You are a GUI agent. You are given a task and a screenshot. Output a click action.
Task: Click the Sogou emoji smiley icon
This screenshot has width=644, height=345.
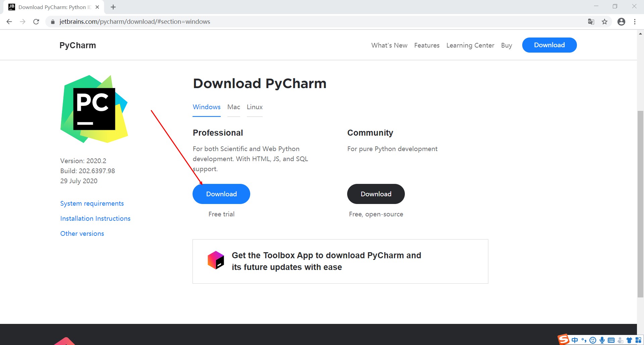coord(593,340)
